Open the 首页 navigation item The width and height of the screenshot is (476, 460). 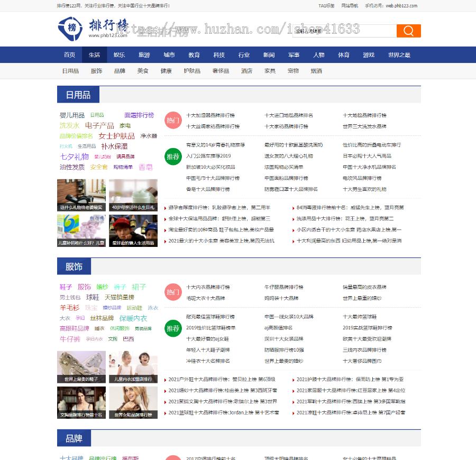coord(69,55)
